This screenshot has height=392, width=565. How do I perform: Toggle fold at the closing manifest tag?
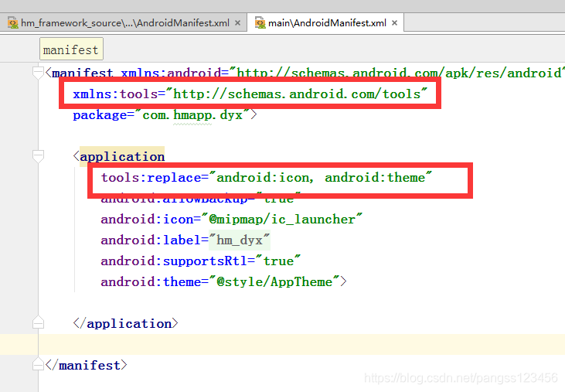tap(38, 364)
